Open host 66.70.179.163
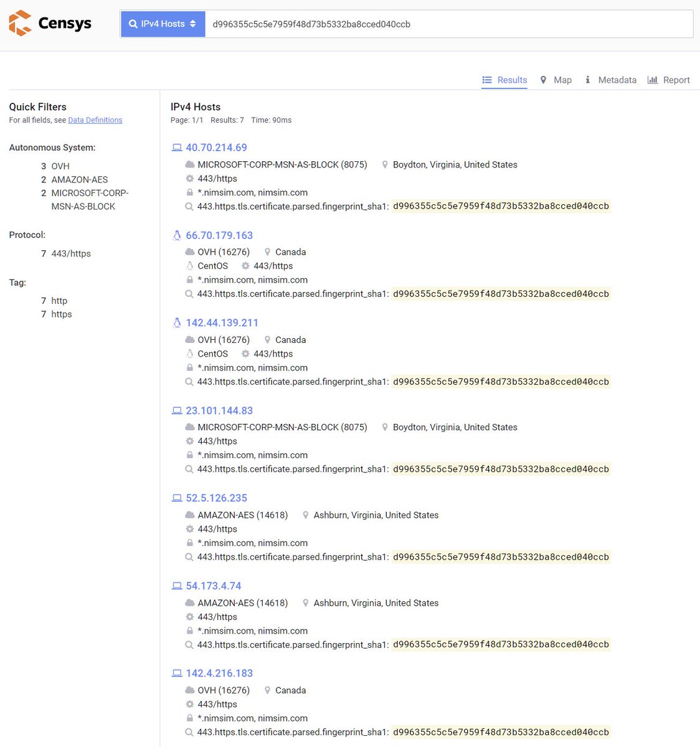700x747 pixels. 219,235
